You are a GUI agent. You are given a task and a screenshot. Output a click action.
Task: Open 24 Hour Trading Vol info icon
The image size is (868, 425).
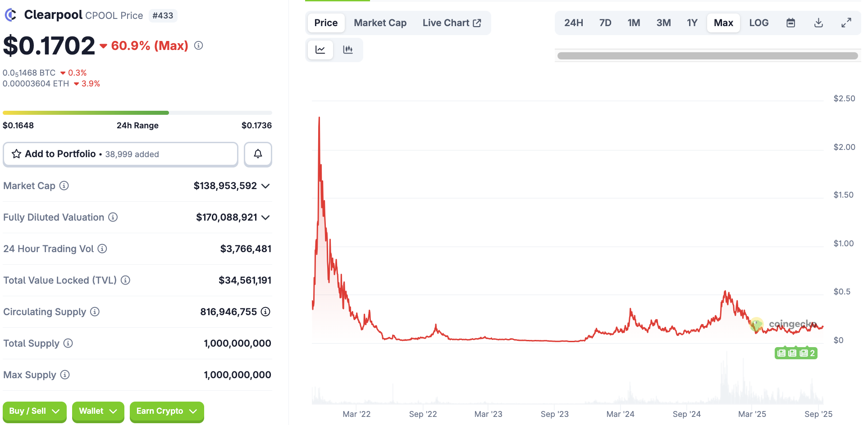[x=102, y=249]
